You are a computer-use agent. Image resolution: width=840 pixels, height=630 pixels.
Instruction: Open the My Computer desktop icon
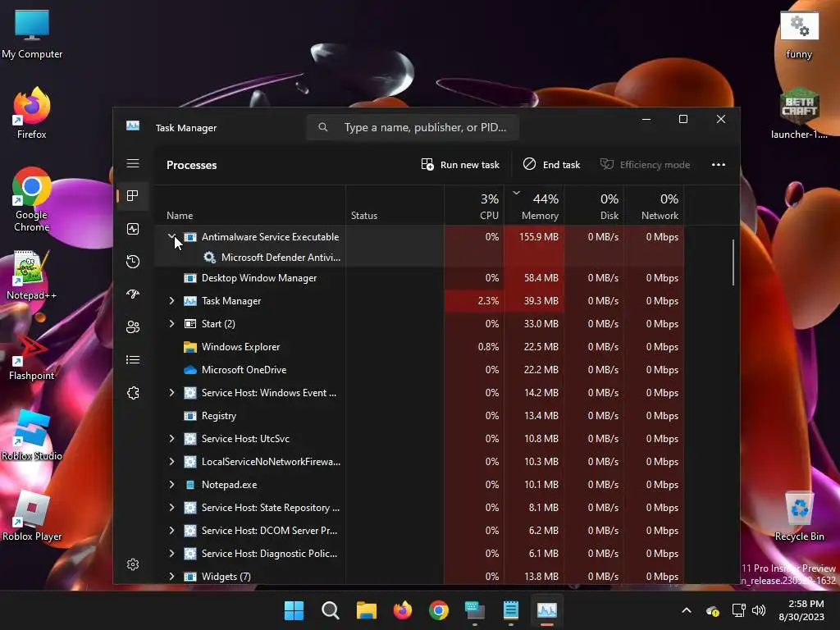(x=32, y=33)
